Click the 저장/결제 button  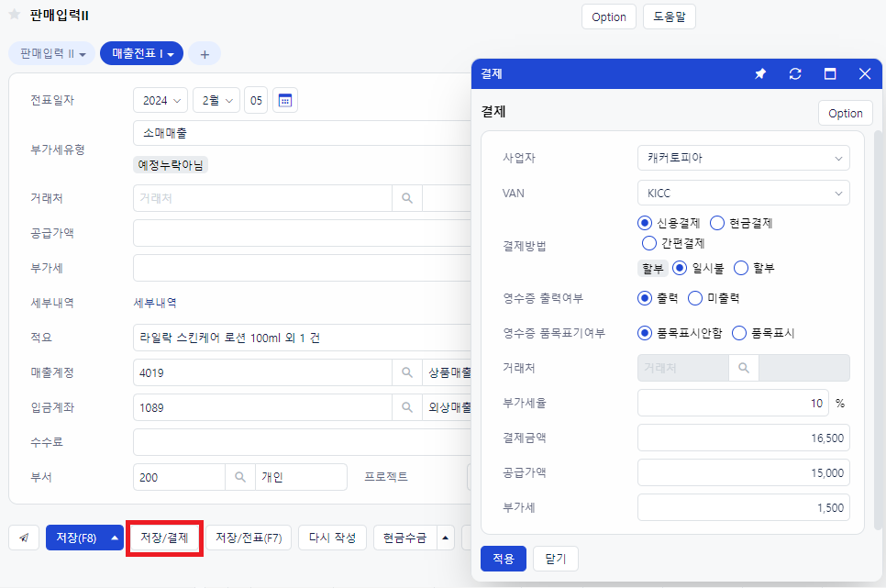coord(164,538)
